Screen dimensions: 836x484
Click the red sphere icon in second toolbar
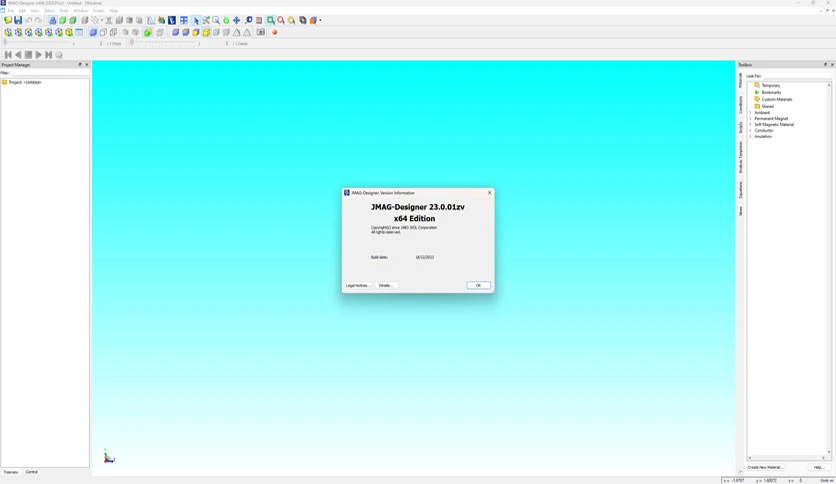[275, 33]
